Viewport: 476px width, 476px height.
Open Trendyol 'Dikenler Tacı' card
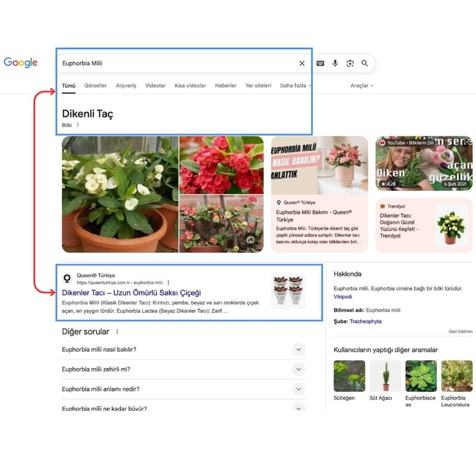click(424, 225)
